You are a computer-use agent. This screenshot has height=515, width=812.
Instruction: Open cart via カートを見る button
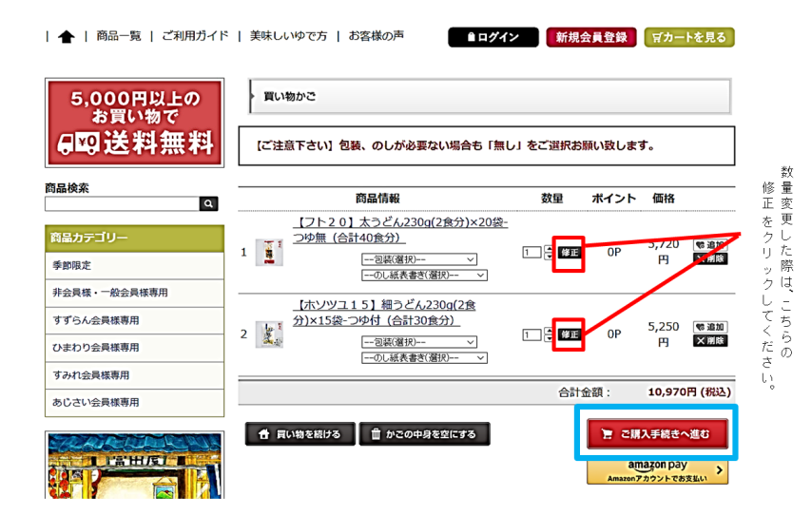point(689,37)
